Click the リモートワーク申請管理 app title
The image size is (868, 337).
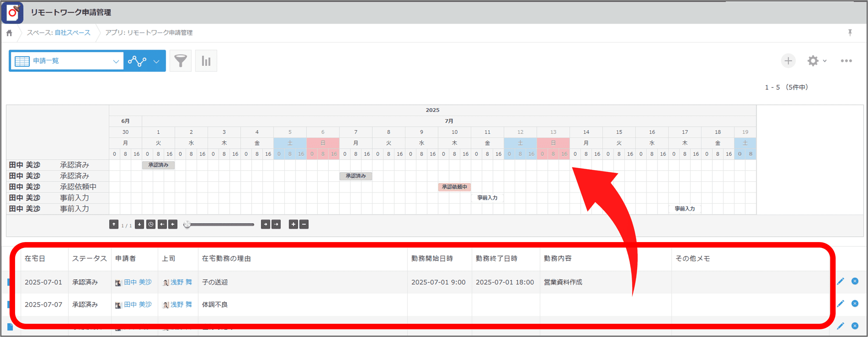pos(71,13)
